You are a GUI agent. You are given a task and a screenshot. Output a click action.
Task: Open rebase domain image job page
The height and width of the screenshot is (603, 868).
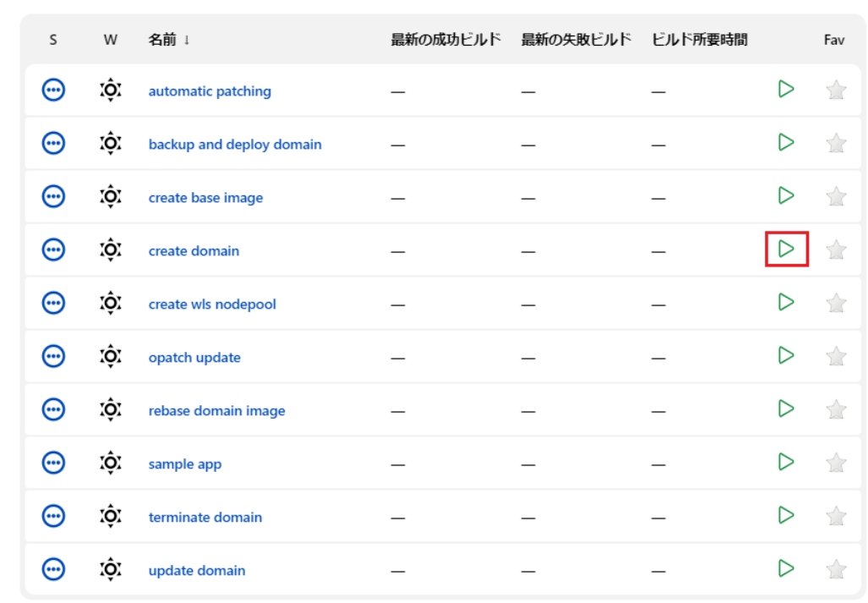point(216,411)
